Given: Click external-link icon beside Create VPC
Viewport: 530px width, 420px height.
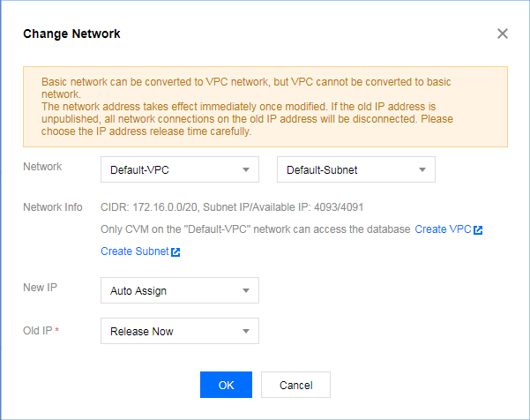Looking at the screenshot, I should coord(478,230).
